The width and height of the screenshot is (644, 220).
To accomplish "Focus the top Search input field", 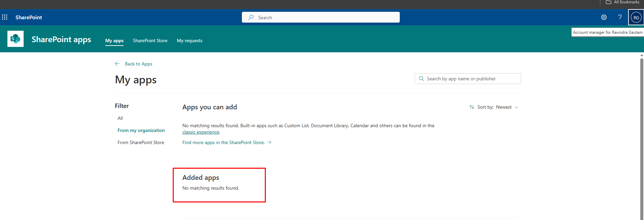I will 321,17.
